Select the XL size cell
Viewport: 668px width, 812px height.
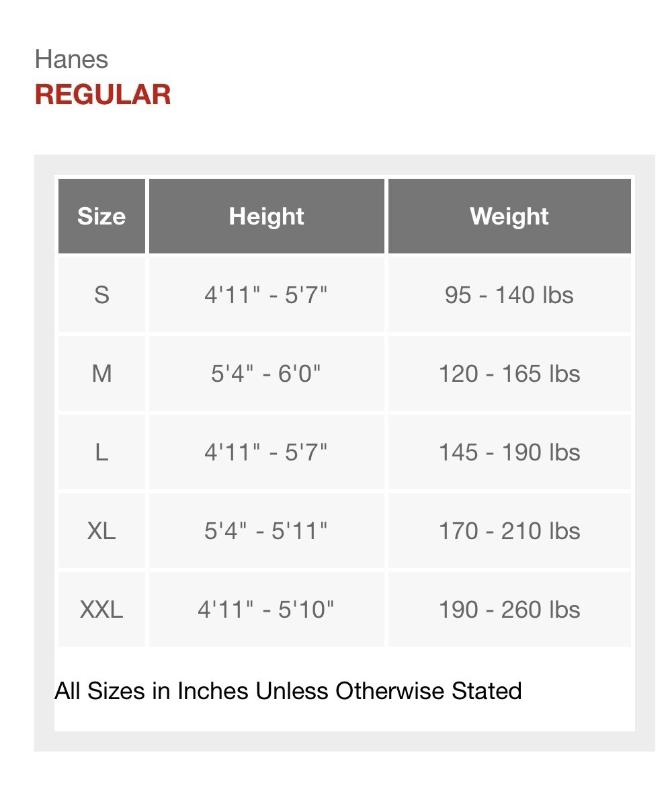coord(101,530)
